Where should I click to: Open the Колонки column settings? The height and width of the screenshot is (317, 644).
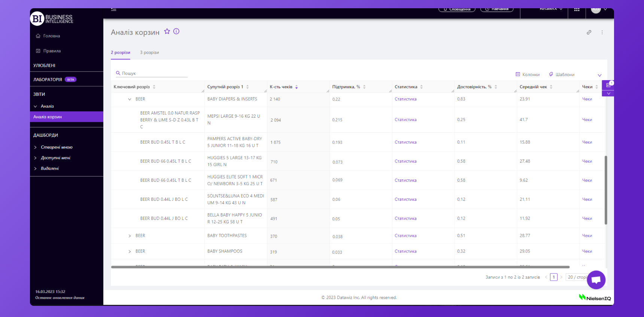(528, 75)
